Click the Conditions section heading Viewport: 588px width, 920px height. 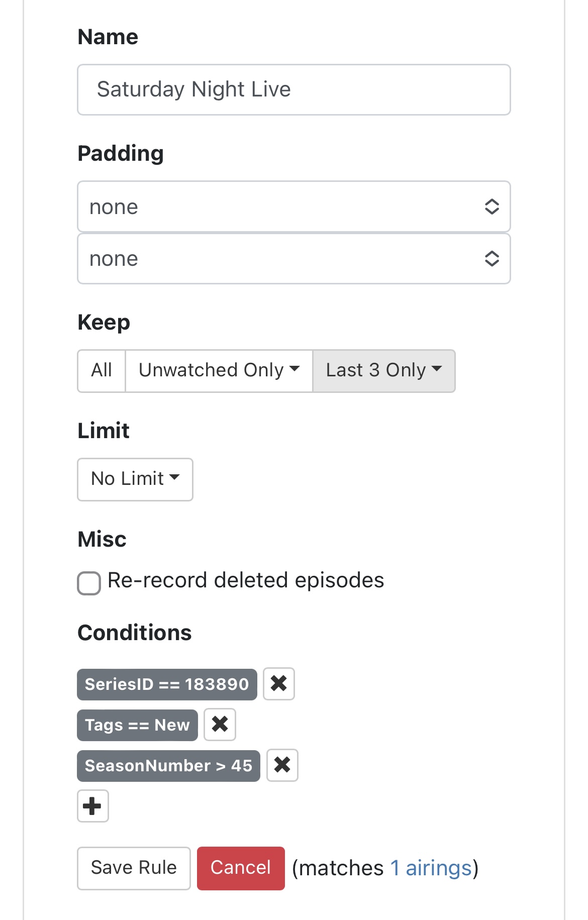pyautogui.click(x=135, y=633)
